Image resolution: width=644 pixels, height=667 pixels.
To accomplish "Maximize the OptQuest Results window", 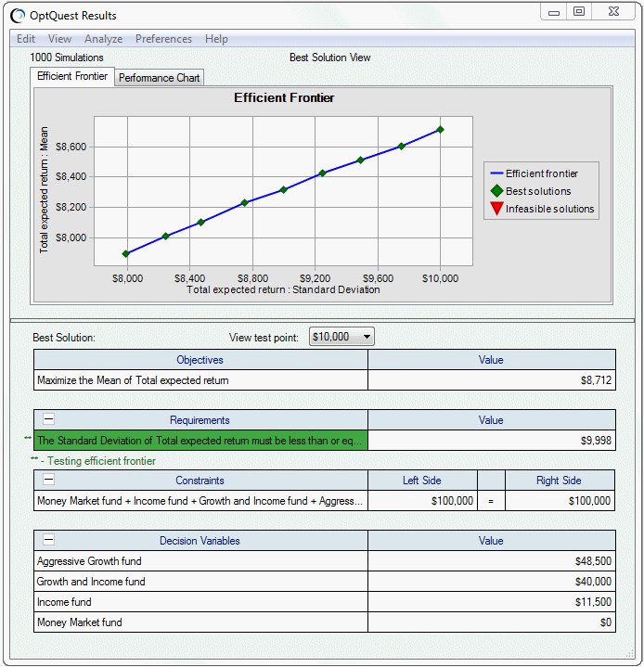I will tap(579, 12).
